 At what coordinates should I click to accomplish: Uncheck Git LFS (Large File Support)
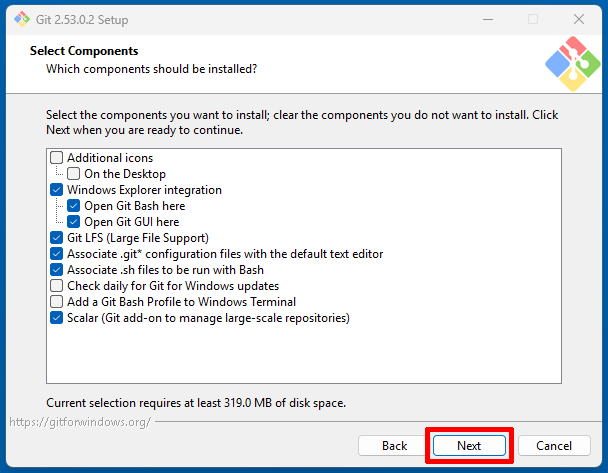[x=57, y=238]
